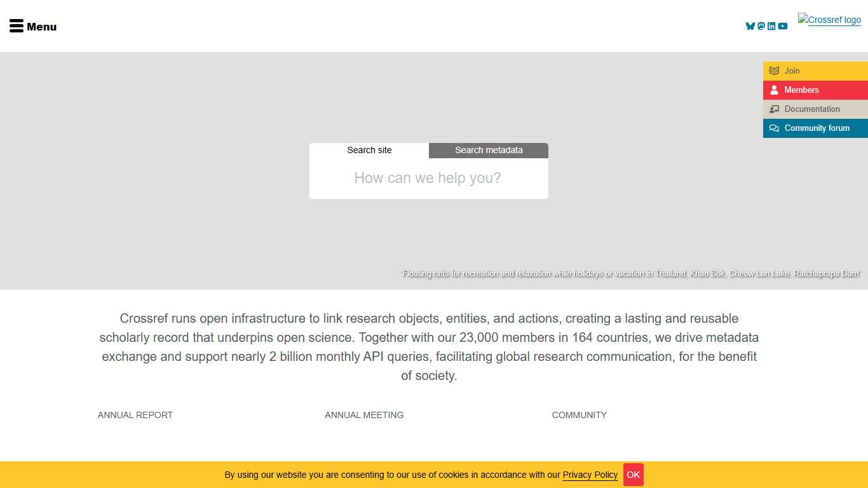Go to the Annual Meeting section heading
This screenshot has width=868, height=488.
tap(364, 415)
